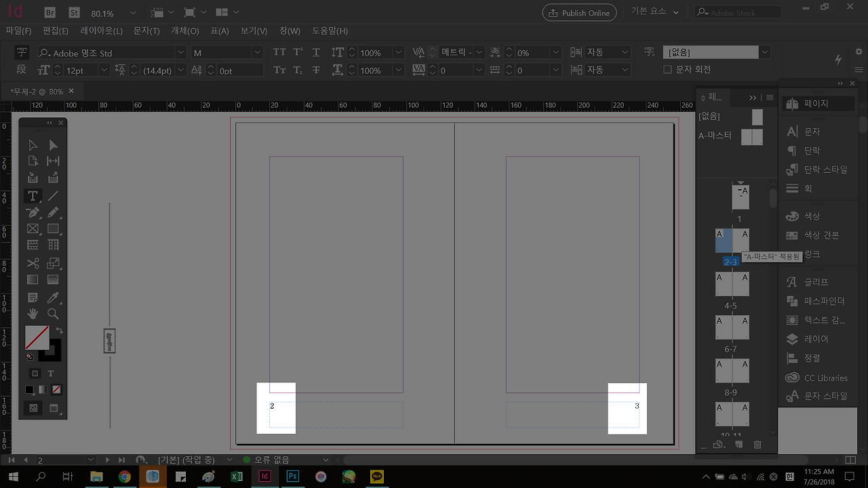Search in the Adobe Stock field
868x488 pixels.
[x=738, y=13]
